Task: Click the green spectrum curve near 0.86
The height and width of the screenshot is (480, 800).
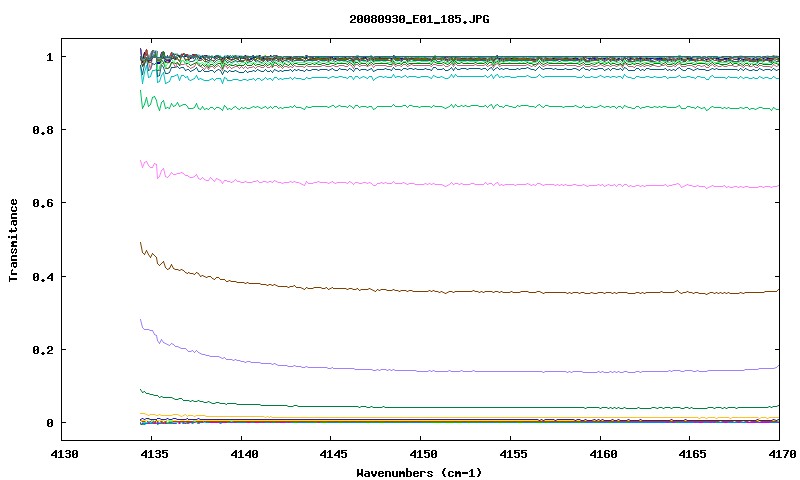Action: (459, 106)
